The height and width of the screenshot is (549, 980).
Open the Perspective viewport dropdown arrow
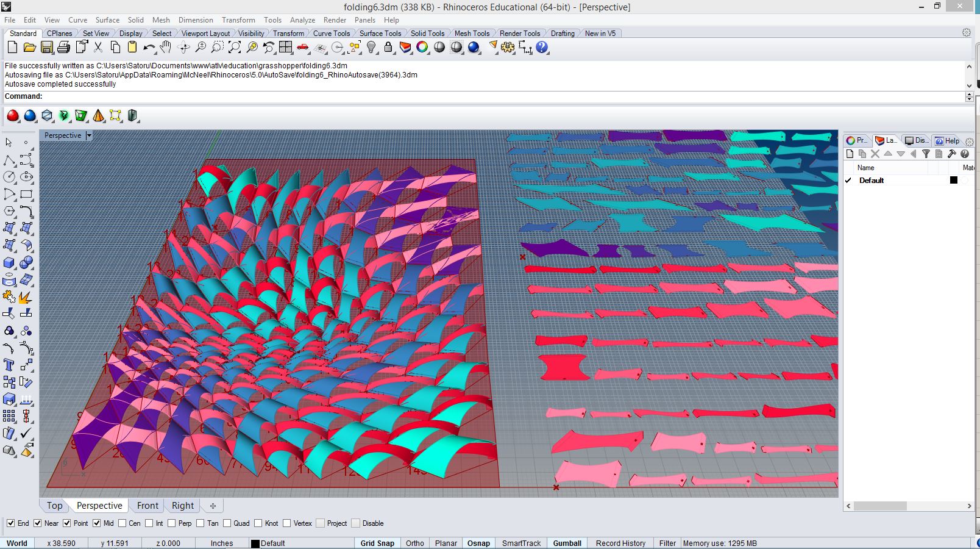[x=89, y=135]
